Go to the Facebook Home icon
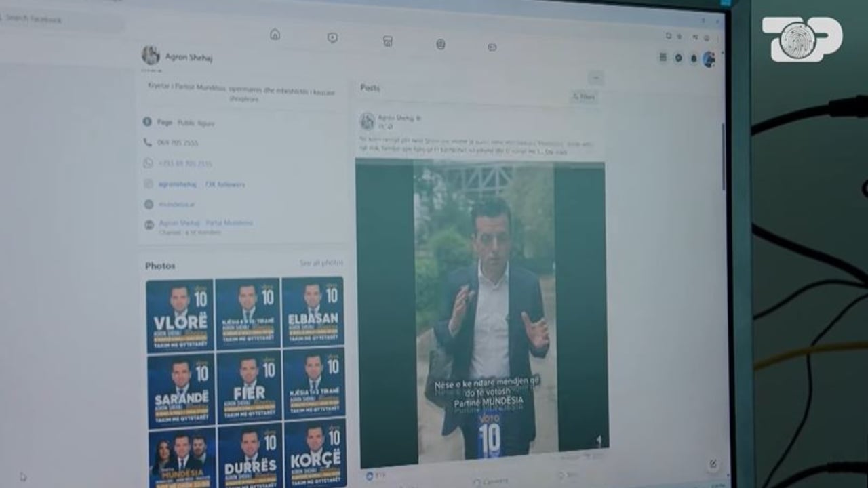The height and width of the screenshot is (488, 868). pyautogui.click(x=275, y=35)
